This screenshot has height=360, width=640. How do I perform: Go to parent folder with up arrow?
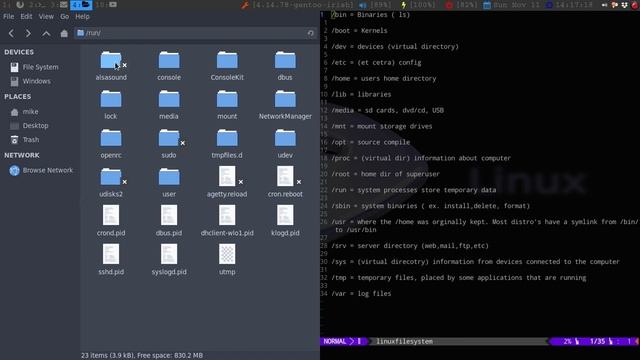(46, 33)
